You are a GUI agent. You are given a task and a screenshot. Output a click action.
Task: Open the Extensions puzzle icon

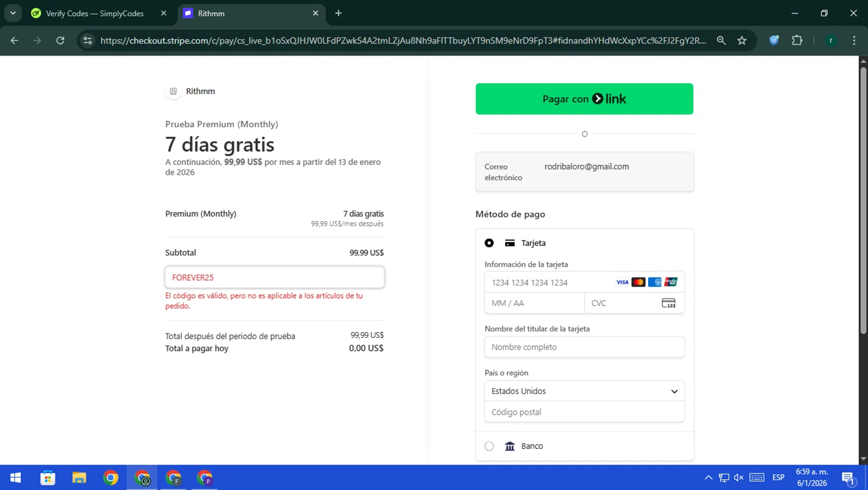tap(797, 40)
